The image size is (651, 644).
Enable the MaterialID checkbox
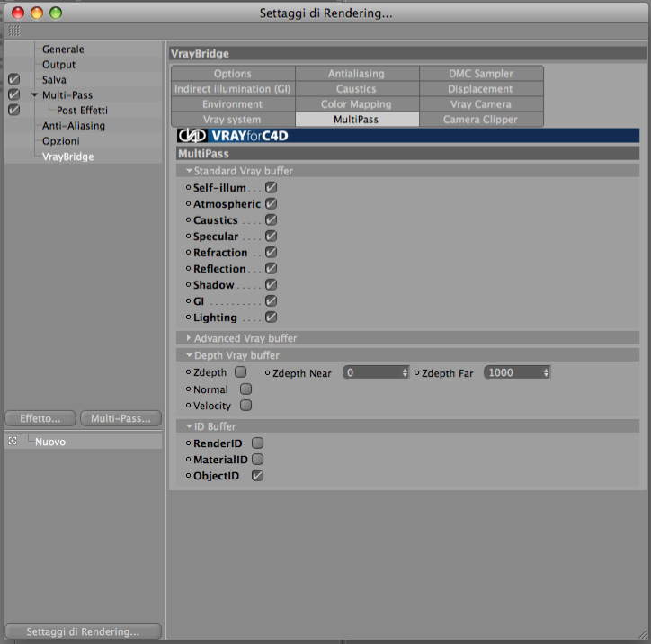[257, 460]
